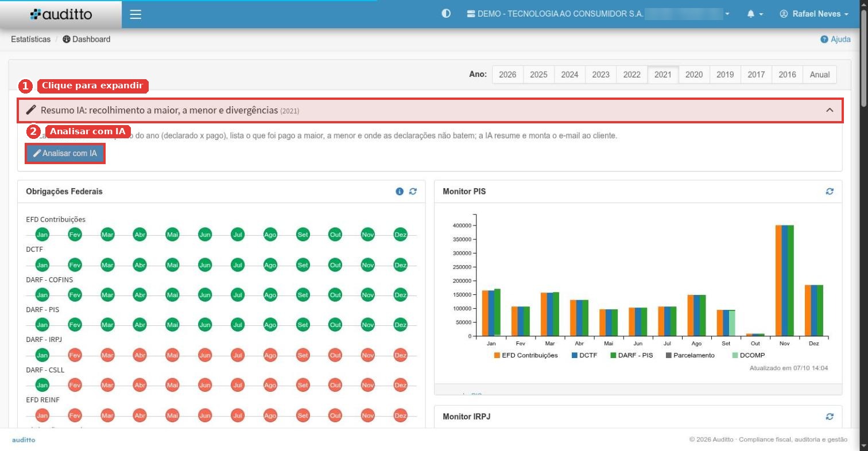The width and height of the screenshot is (868, 451).
Task: Open Nov circle in EFD REINF row
Action: [368, 415]
